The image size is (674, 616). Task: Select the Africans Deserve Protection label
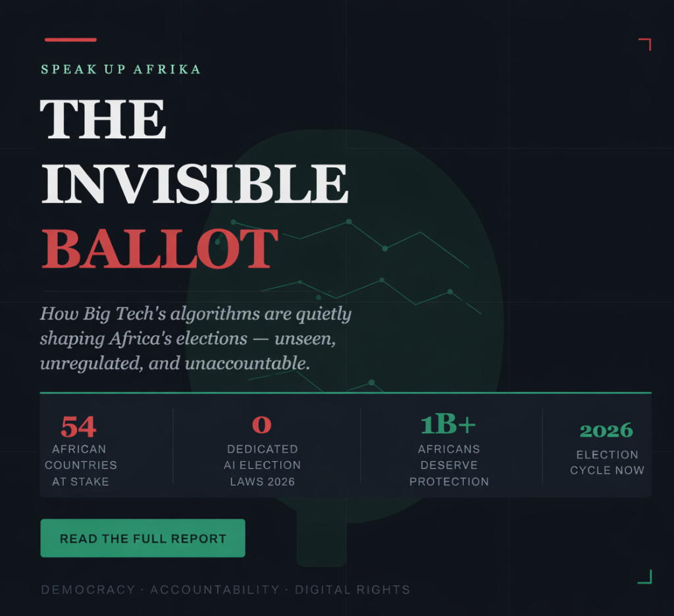click(449, 465)
